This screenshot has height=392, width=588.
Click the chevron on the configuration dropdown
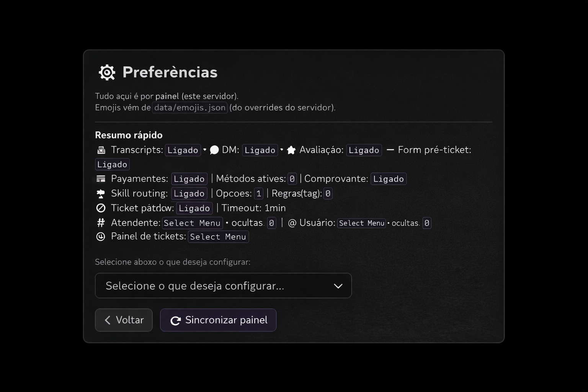pos(338,286)
